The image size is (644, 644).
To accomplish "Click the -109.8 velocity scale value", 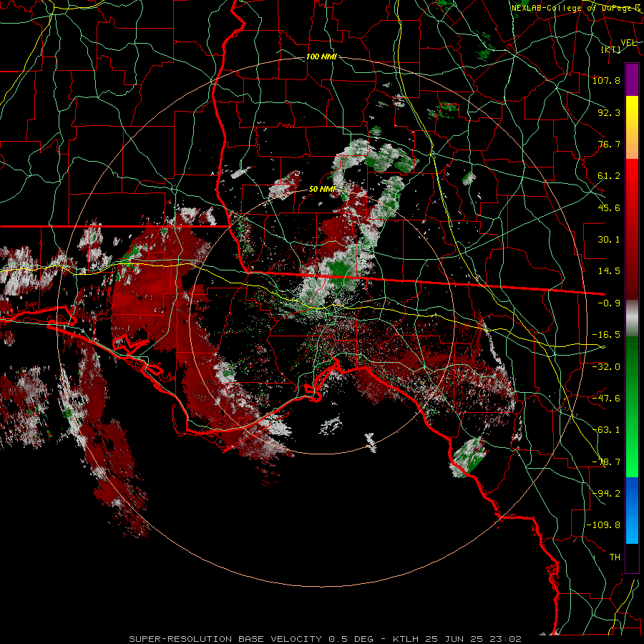I will 604,525.
